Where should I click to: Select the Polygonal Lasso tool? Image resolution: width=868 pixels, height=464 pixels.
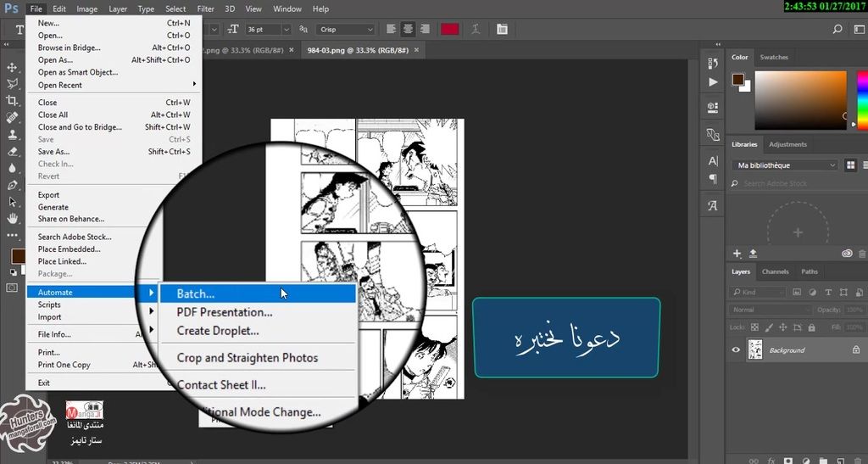(x=12, y=84)
